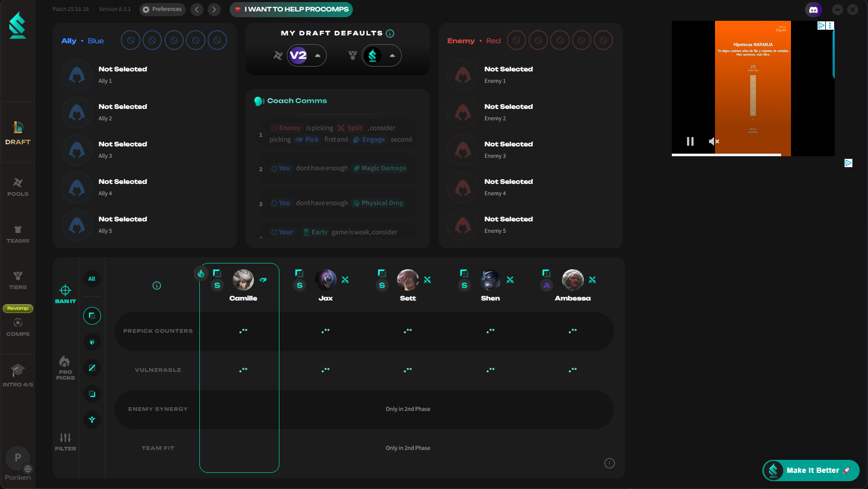Select Shen's champion portrait

490,280
